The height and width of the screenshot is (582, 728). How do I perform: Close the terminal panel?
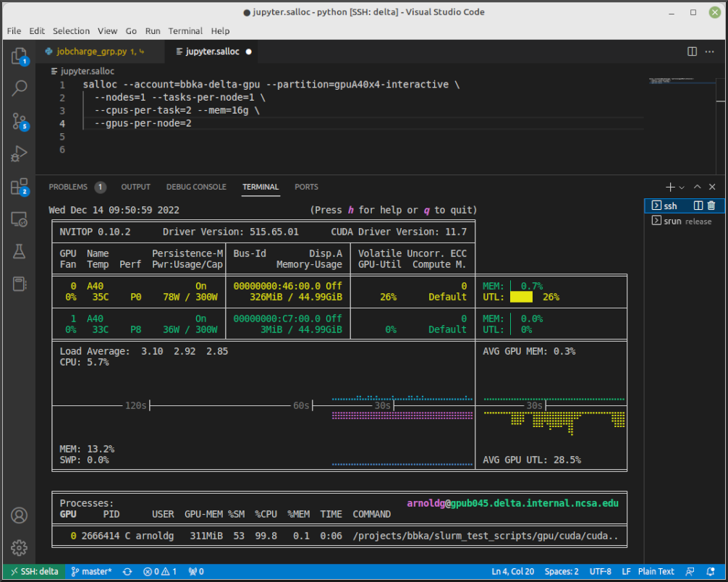(x=713, y=187)
